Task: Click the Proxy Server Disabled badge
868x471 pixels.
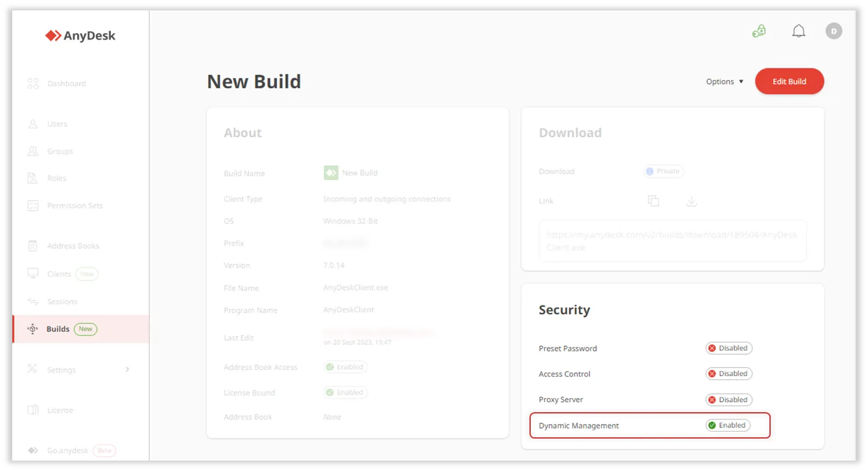Action: [x=728, y=400]
